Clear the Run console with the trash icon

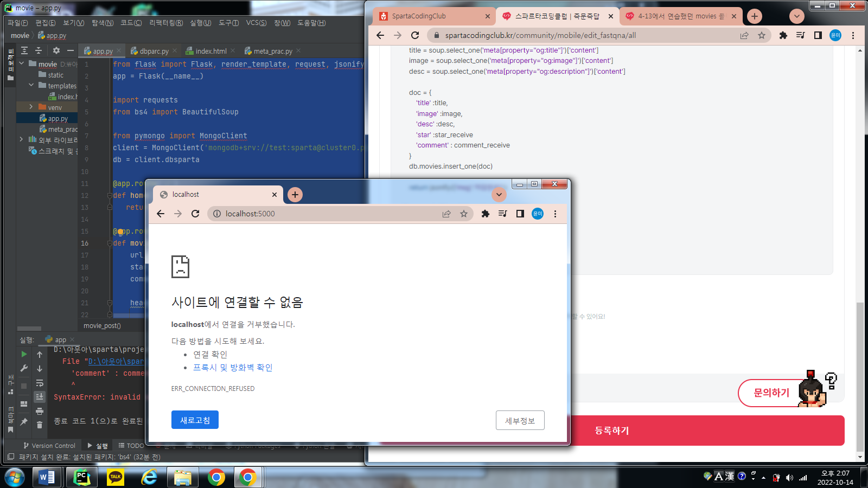tap(40, 425)
